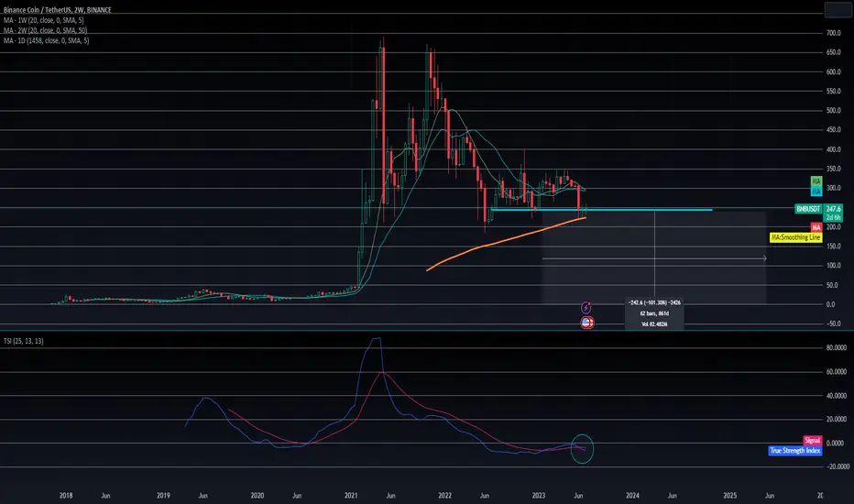Click the 80.0000 TSI axis label
Screen dimensions: 854x504
[x=836, y=347]
